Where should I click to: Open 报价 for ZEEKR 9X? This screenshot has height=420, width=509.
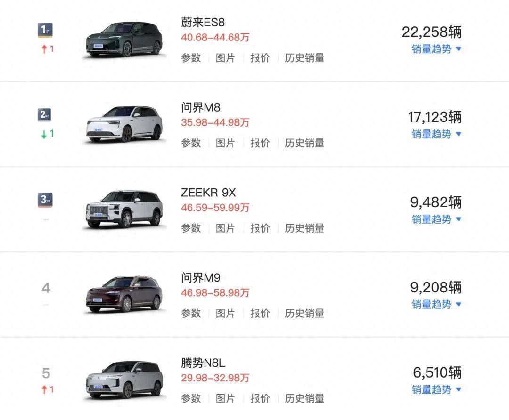260,228
